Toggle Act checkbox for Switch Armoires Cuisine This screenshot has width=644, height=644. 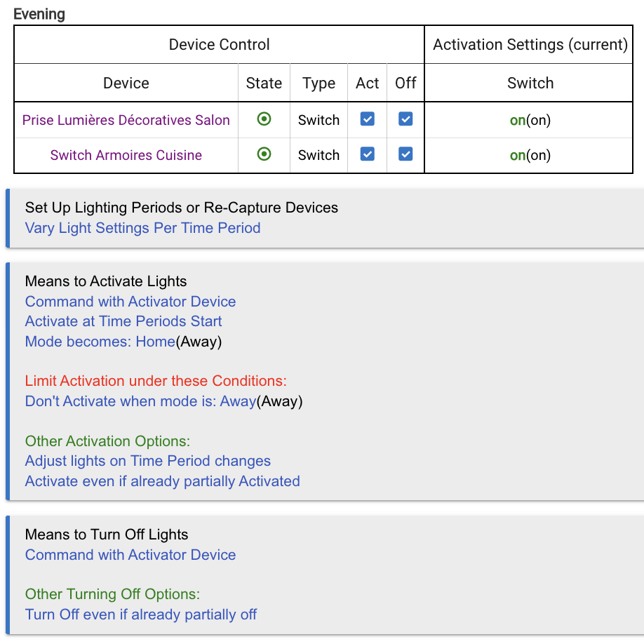click(x=367, y=154)
